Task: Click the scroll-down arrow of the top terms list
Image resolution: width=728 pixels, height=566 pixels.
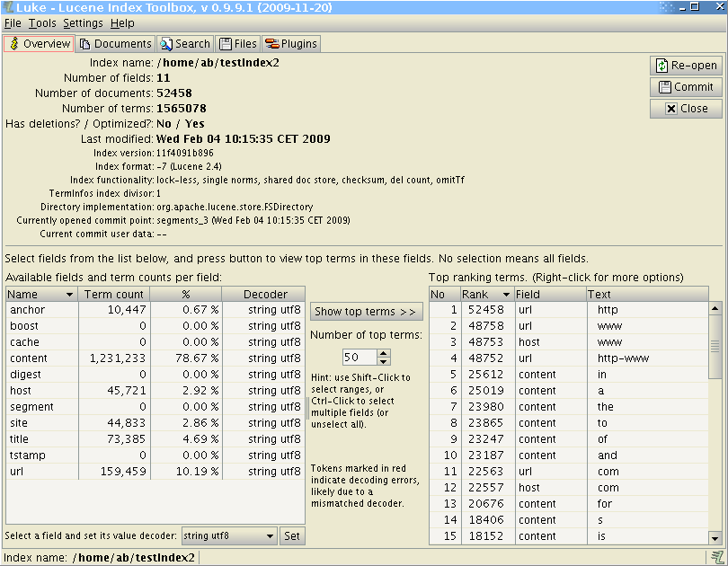Action: click(715, 537)
